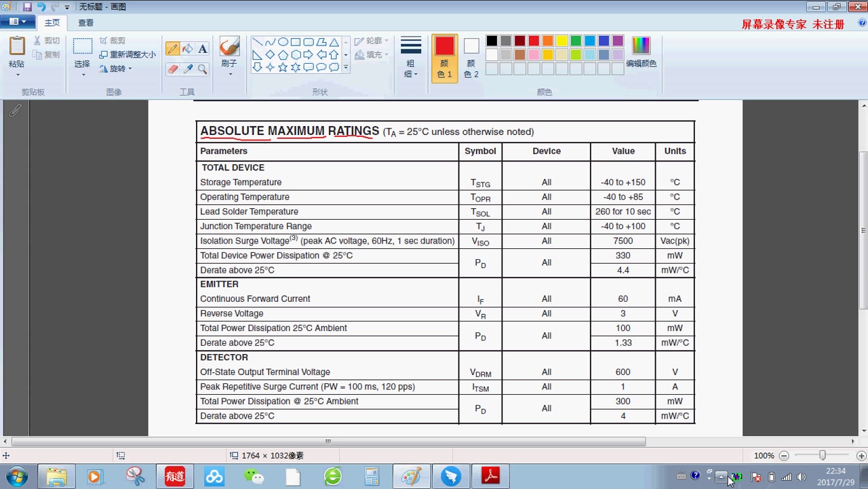Pick the green color swatch
868x489 pixels.
(x=576, y=41)
